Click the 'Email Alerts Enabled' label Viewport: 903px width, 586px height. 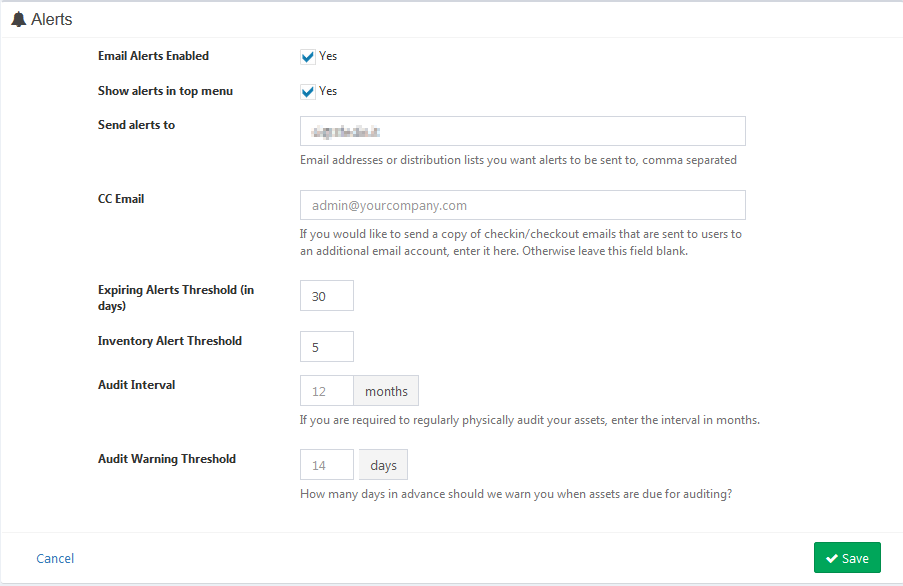(x=153, y=56)
